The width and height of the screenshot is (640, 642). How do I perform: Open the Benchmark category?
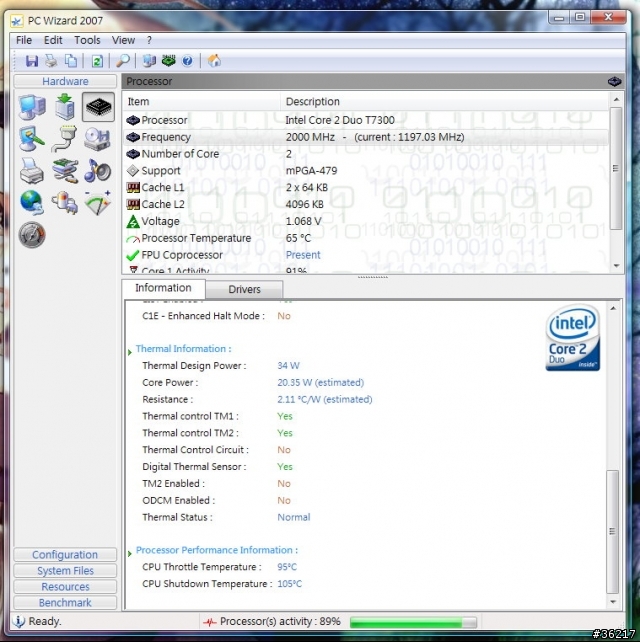click(x=65, y=602)
